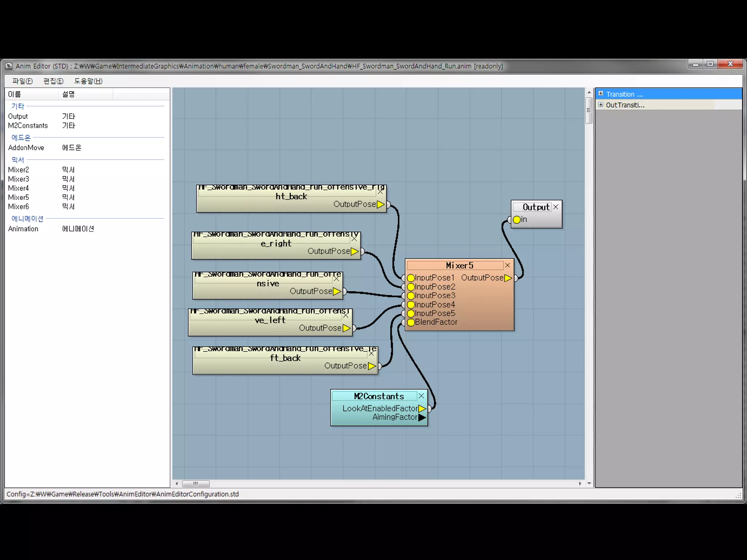The image size is (747, 560).
Task: Open the 편집(E) menu
Action: coord(53,81)
